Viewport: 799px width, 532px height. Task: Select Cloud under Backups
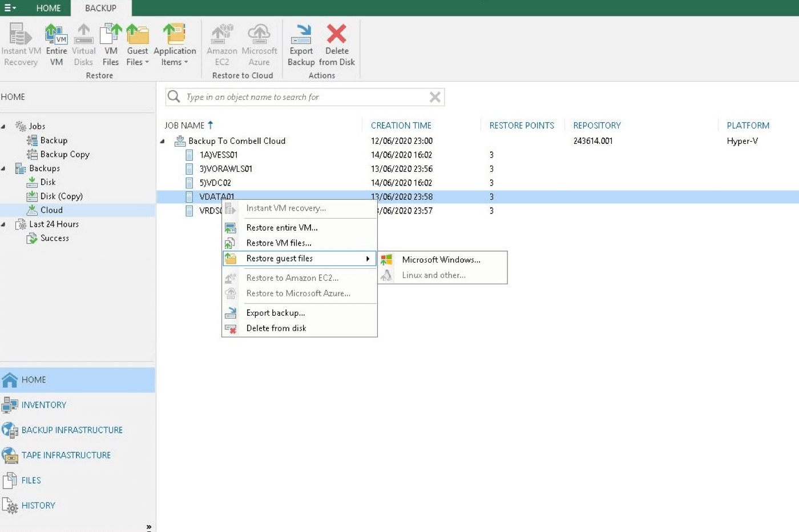coord(51,210)
